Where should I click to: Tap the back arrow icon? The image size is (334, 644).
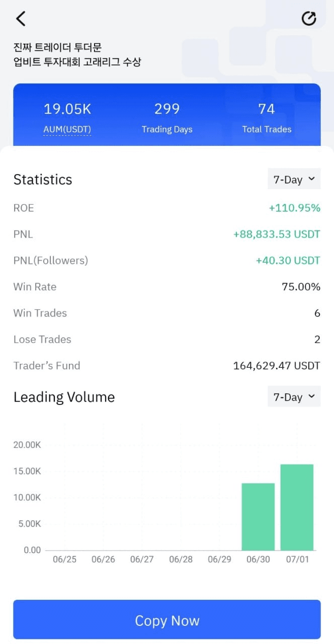tap(21, 19)
